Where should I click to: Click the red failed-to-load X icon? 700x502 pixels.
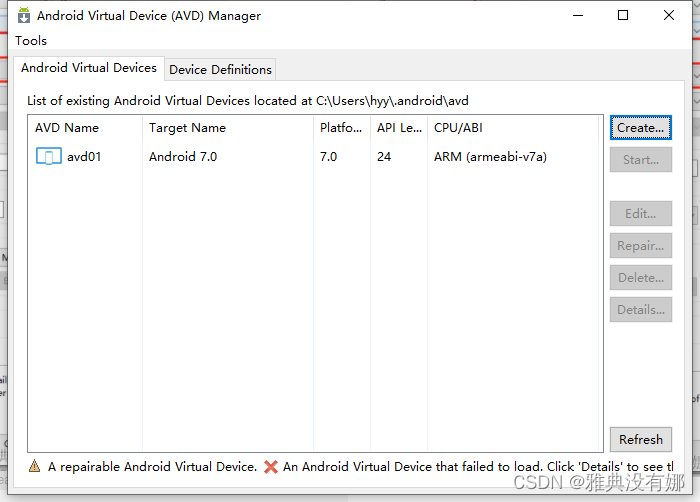pos(271,467)
